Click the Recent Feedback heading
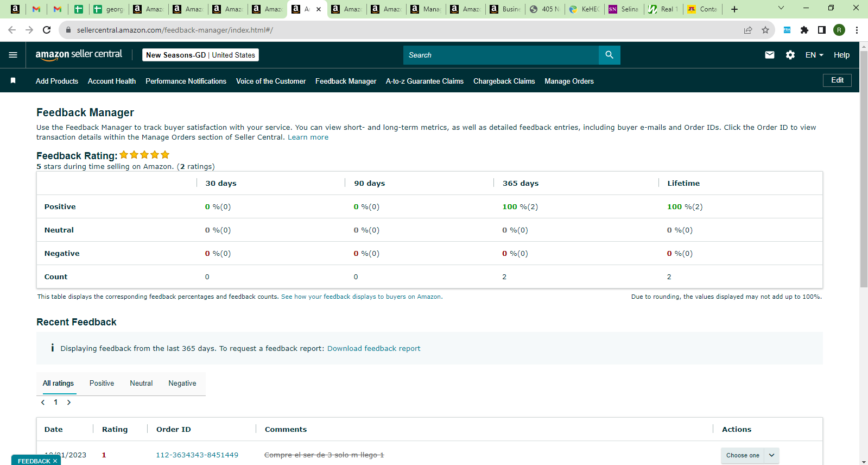Screen dimensions: 868x465 pos(77,322)
